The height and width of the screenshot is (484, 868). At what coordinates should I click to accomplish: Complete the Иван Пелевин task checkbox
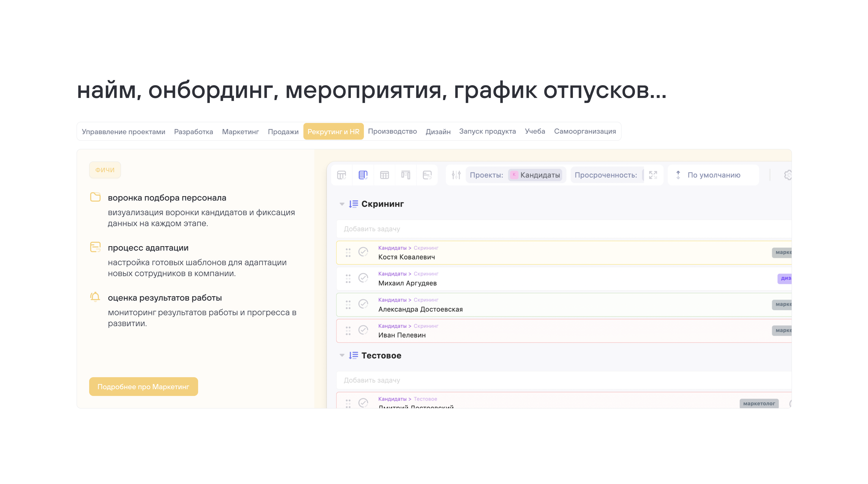coord(363,330)
